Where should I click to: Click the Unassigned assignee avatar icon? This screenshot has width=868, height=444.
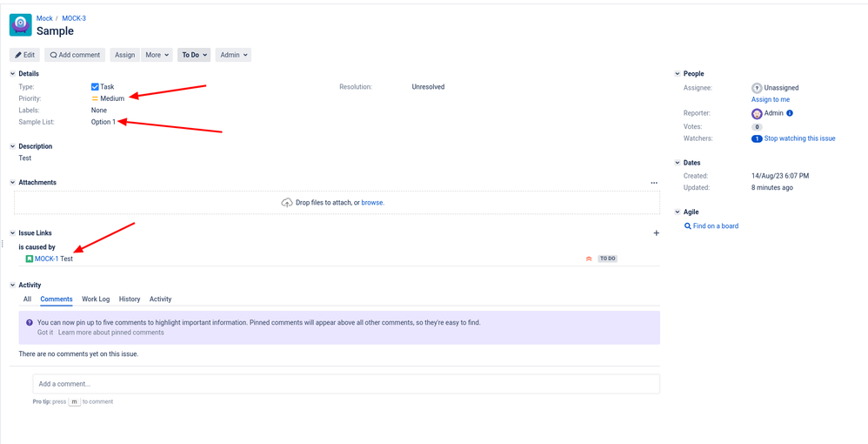[757, 88]
